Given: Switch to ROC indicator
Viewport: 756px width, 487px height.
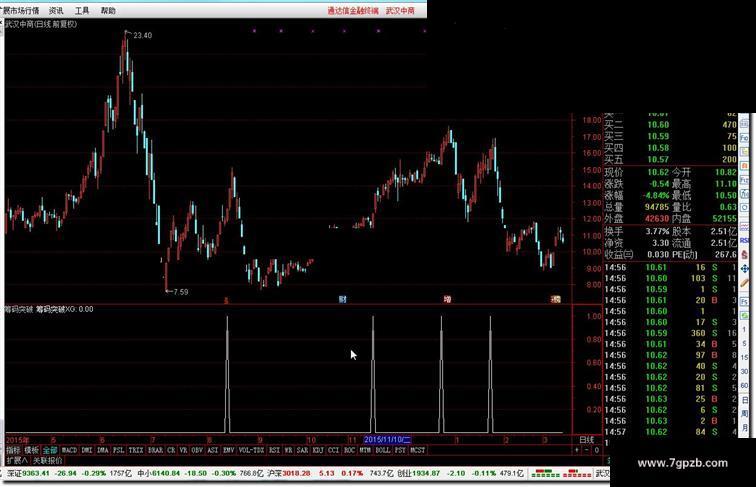Looking at the screenshot, I should click(x=350, y=450).
